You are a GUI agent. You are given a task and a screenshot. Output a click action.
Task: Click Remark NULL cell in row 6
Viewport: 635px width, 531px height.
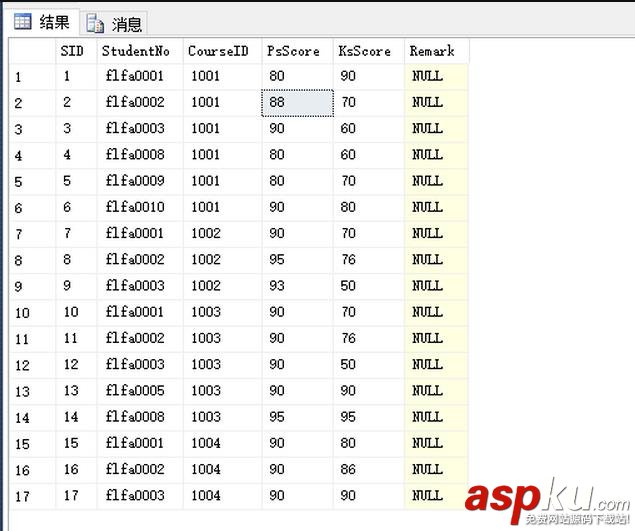pyautogui.click(x=437, y=208)
